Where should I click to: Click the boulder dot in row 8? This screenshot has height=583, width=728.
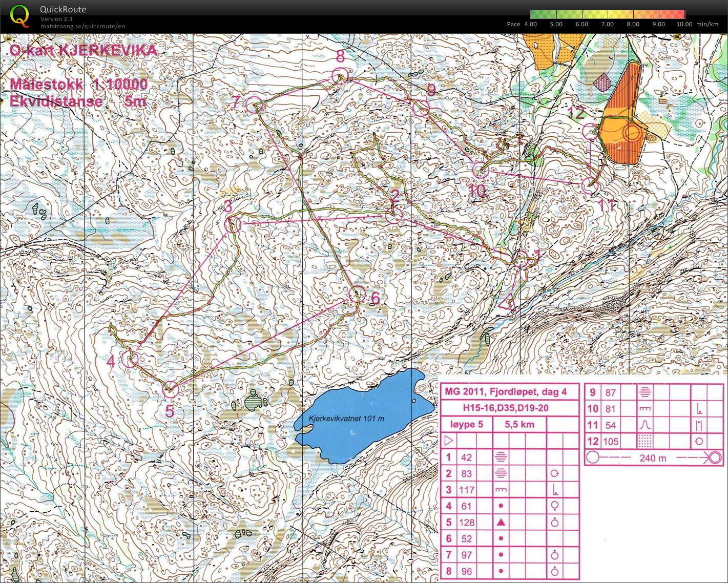click(501, 571)
